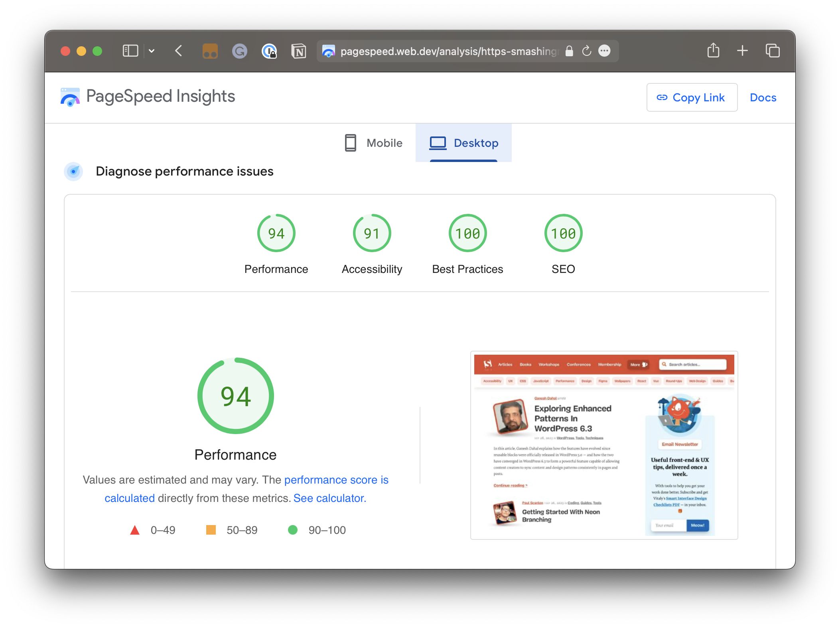Image resolution: width=840 pixels, height=628 pixels.
Task: Open the See calculator link
Action: coord(329,498)
